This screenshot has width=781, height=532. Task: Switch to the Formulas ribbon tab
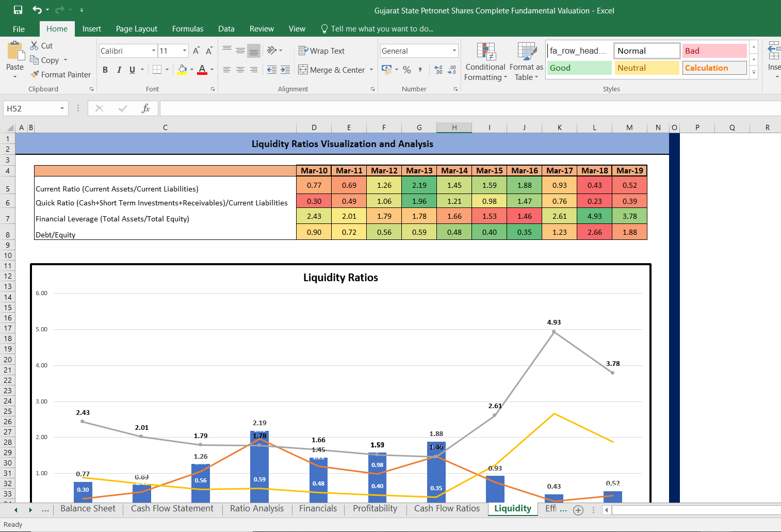coord(188,29)
